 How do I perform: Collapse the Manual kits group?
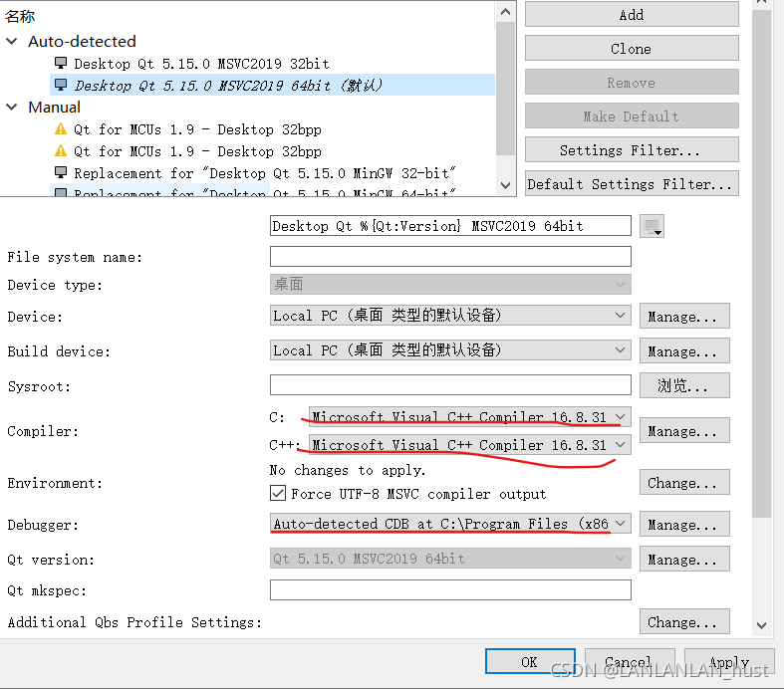[12, 107]
